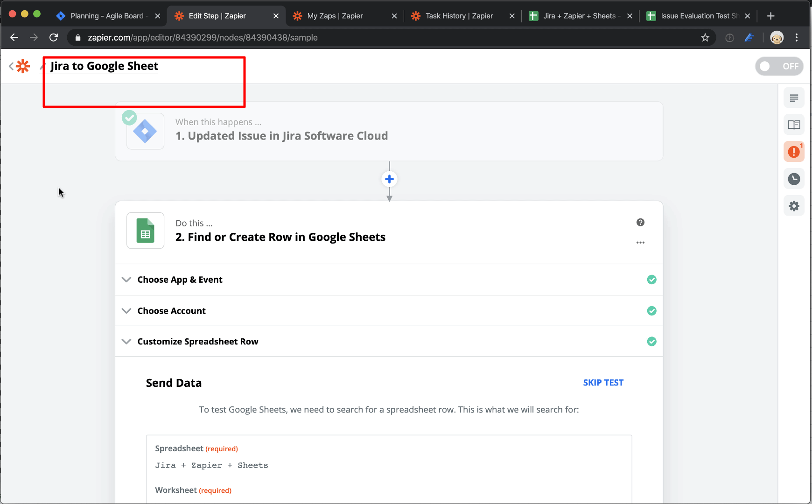Close the Task History browser tab
Viewport: 812px width, 504px height.
point(512,16)
